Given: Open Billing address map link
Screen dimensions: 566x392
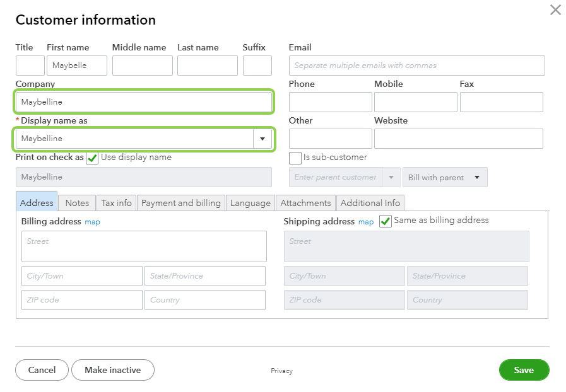Looking at the screenshot, I should coord(92,222).
